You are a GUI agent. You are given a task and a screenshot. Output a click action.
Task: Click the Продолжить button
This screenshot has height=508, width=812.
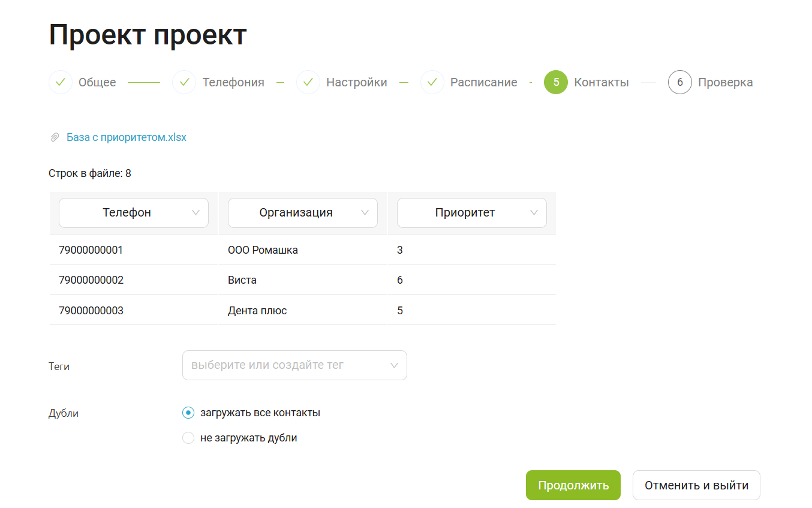573,485
